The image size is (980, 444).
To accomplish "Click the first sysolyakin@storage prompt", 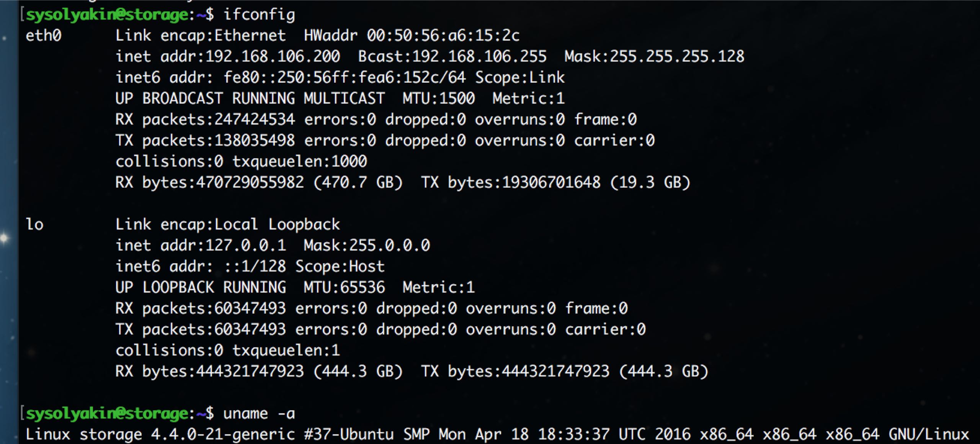I will (107, 15).
